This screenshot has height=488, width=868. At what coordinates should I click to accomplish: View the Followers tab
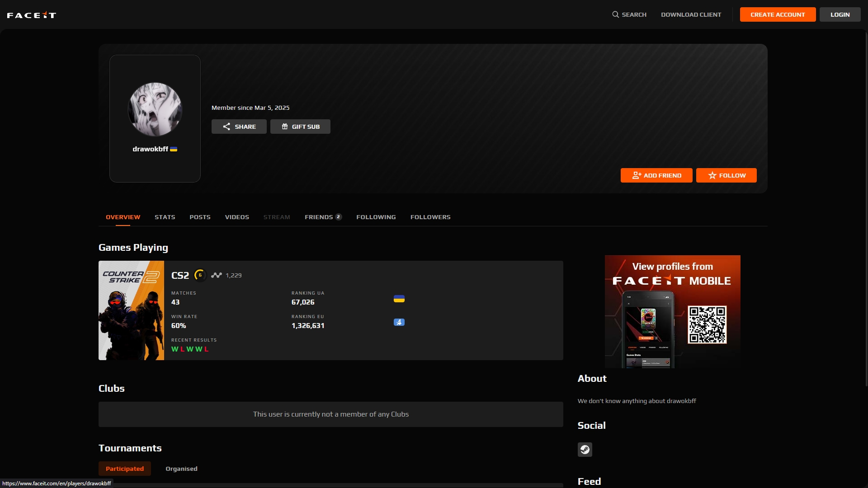430,217
